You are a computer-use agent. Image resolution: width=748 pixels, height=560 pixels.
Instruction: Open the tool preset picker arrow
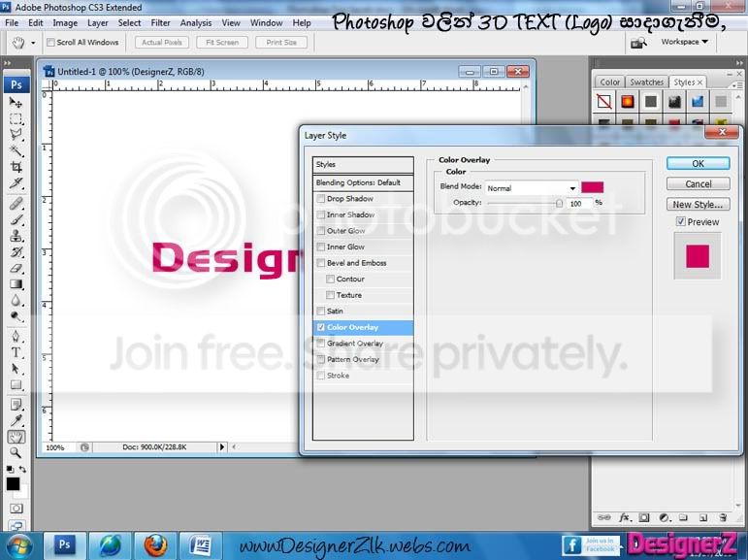coord(33,43)
